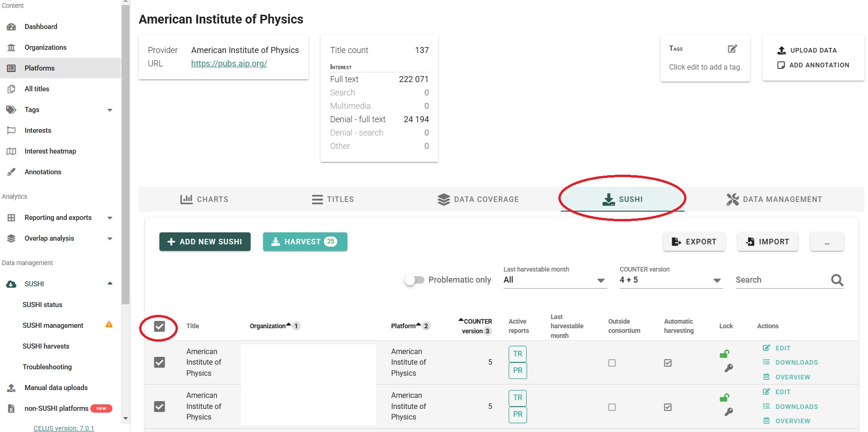The height and width of the screenshot is (432, 868).
Task: Switch to the DATA COVERAGE tab
Action: tap(478, 199)
